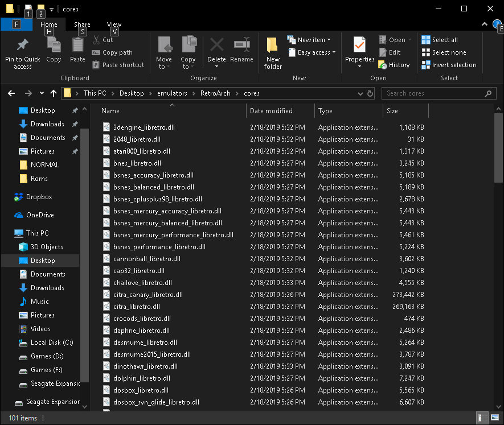
Task: Select 2048_libretro.dll file
Action: [137, 139]
